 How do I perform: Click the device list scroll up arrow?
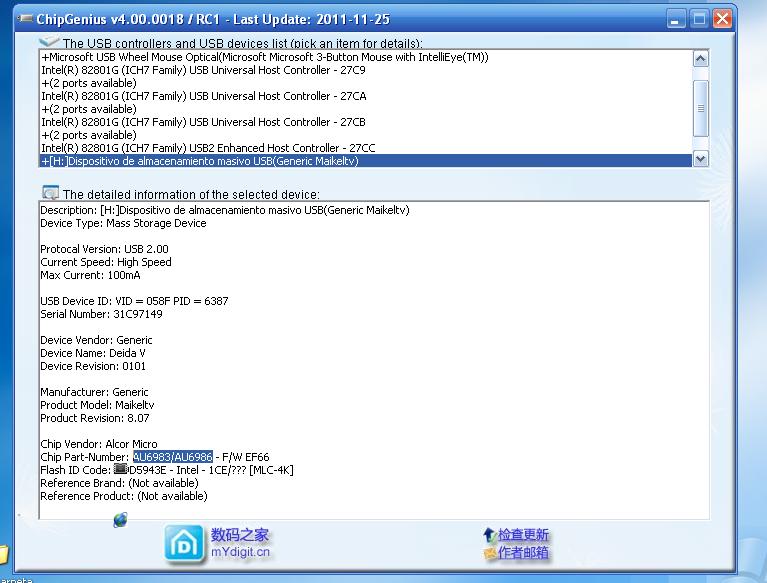700,59
